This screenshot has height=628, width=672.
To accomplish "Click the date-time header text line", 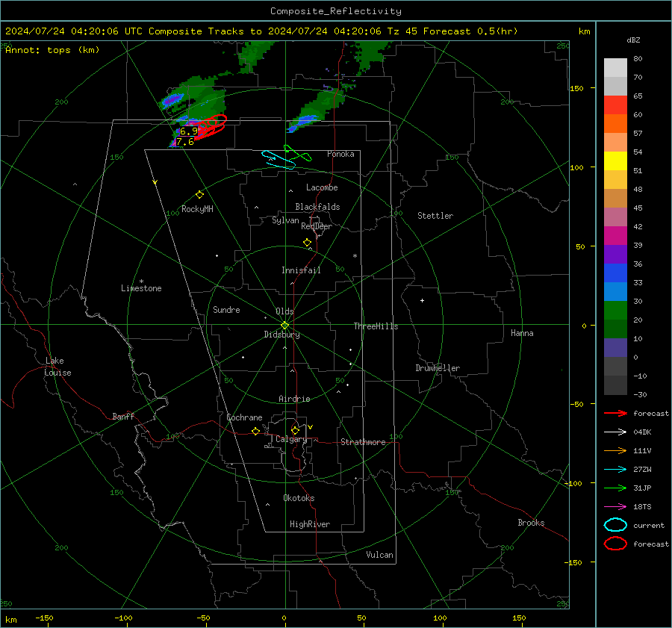I will 261,31.
